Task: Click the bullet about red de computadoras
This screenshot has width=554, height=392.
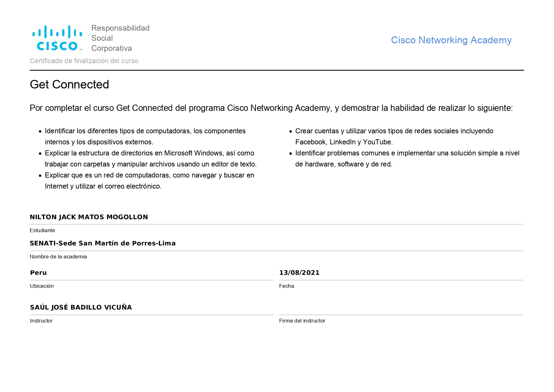Action: 149,181
